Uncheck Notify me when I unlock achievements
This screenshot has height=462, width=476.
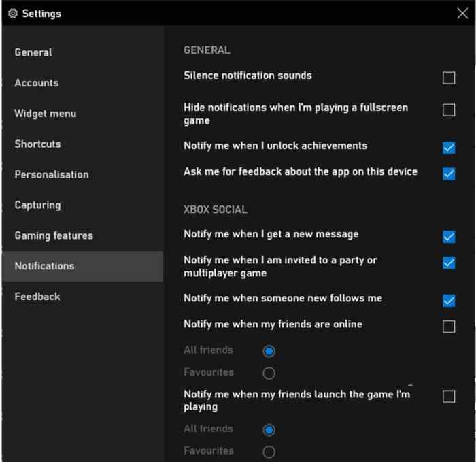click(x=448, y=148)
